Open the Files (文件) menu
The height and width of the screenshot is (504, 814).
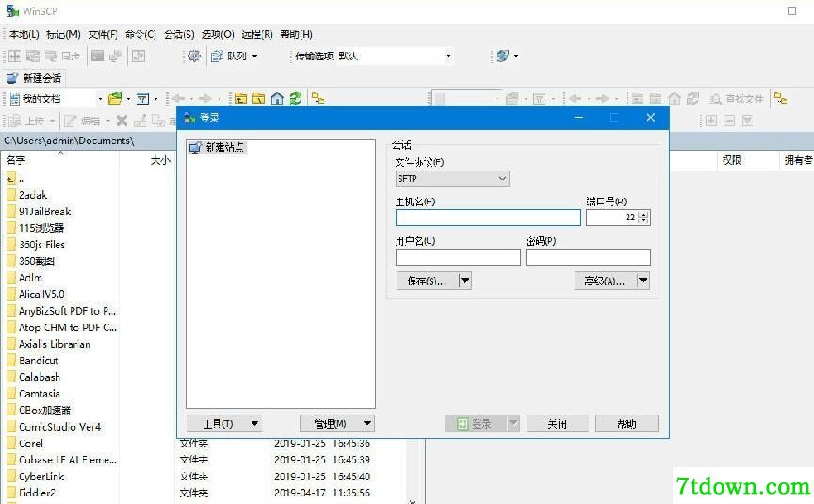click(x=103, y=34)
